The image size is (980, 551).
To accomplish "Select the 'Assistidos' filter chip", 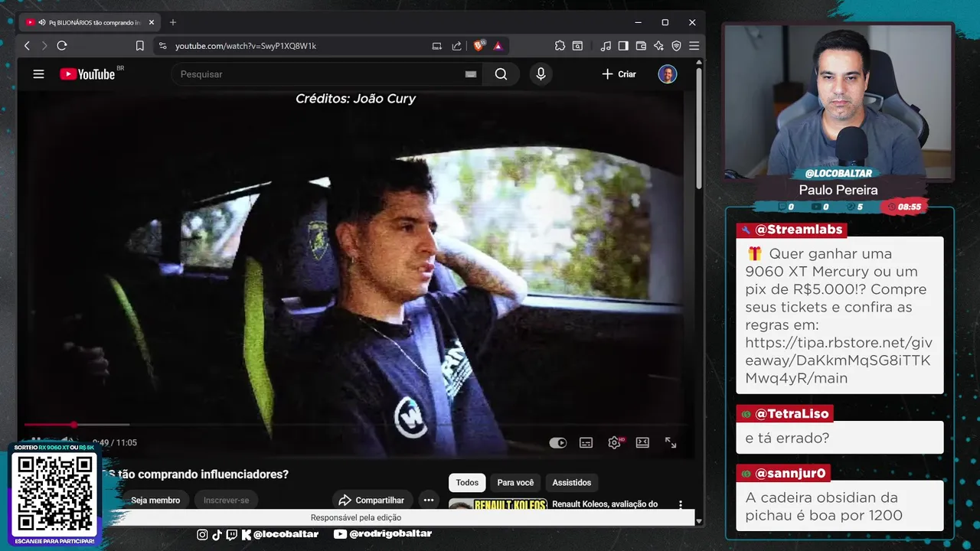I will coord(572,482).
